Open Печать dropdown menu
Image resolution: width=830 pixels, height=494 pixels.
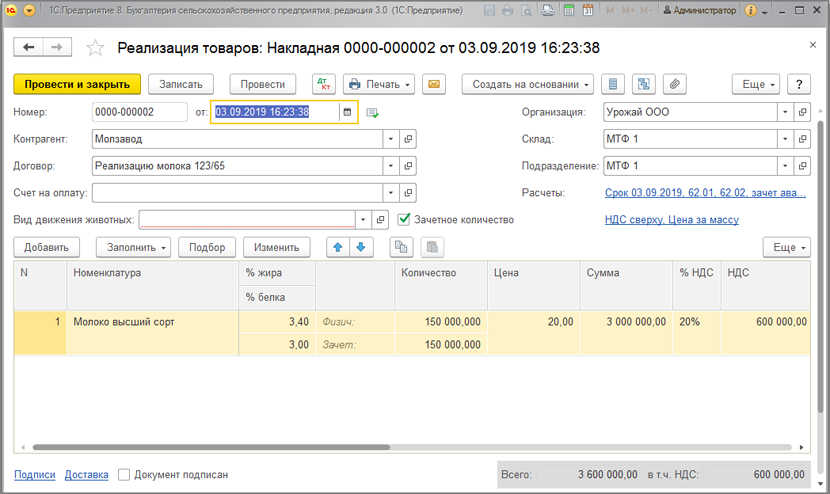[x=379, y=84]
